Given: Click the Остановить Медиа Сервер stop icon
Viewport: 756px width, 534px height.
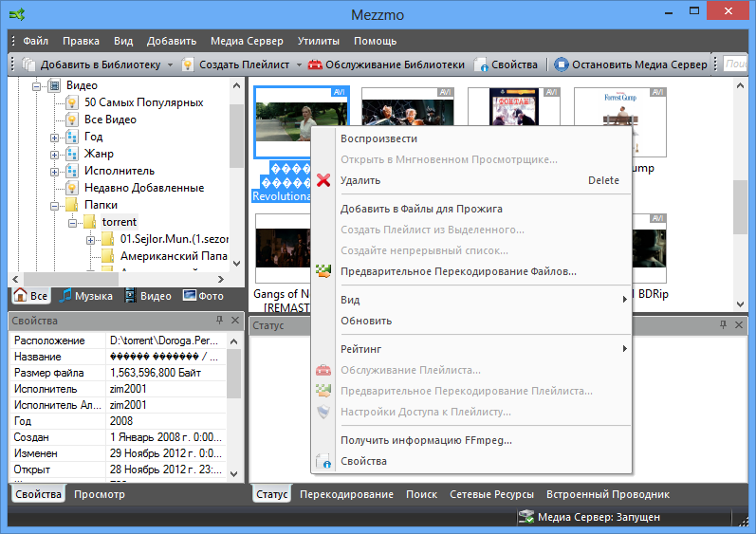Looking at the screenshot, I should pyautogui.click(x=562, y=64).
